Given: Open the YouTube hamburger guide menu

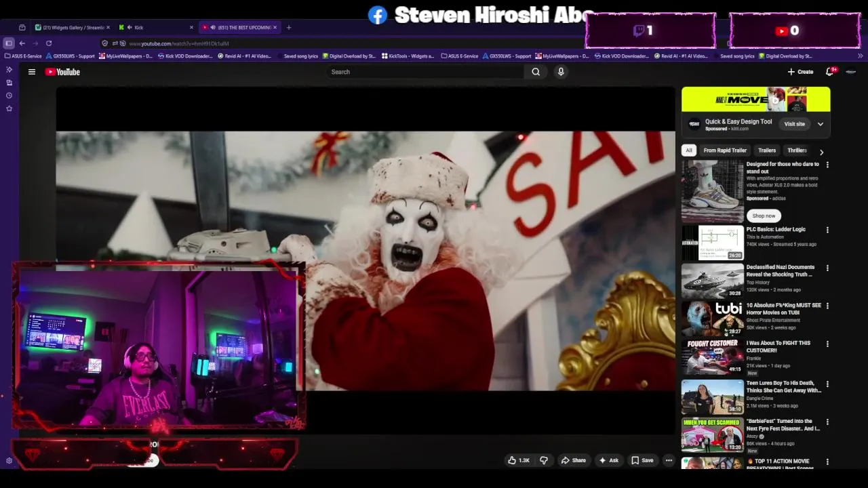Looking at the screenshot, I should click(31, 72).
